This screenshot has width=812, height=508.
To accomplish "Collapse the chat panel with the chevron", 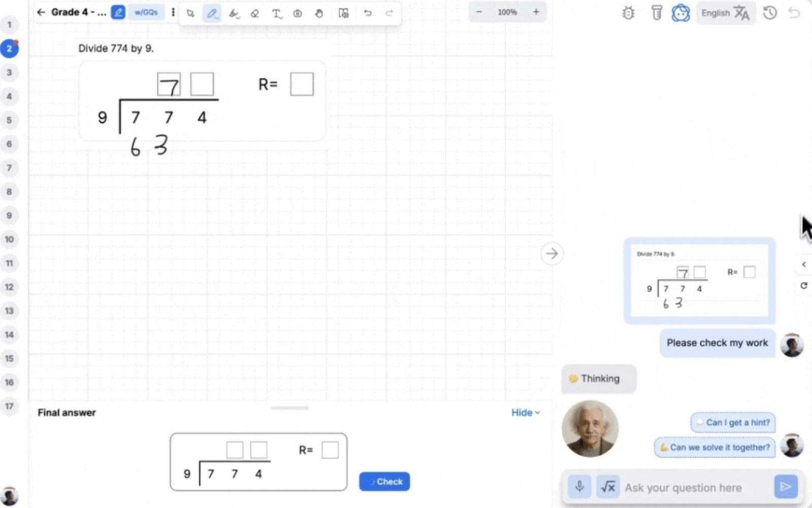I will [x=803, y=264].
